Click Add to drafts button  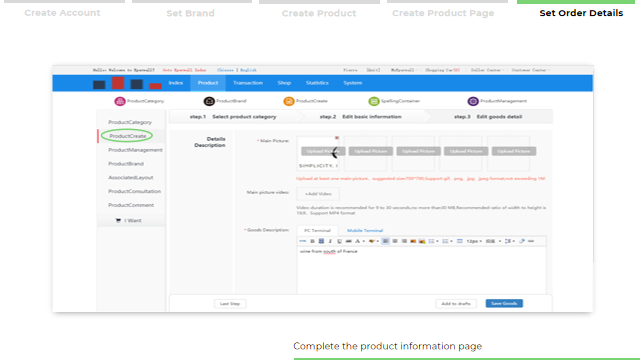pyautogui.click(x=456, y=304)
